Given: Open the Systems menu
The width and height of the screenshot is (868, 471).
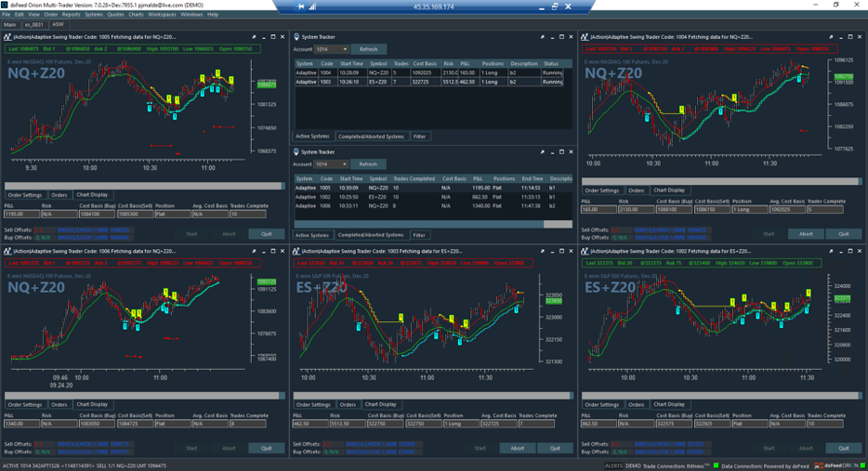Looking at the screenshot, I should coord(93,14).
